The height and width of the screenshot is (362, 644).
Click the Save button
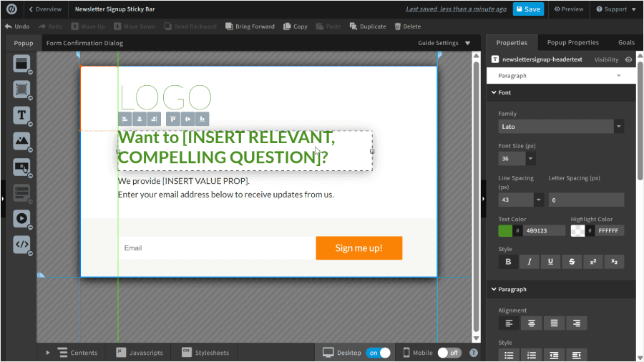click(x=528, y=9)
